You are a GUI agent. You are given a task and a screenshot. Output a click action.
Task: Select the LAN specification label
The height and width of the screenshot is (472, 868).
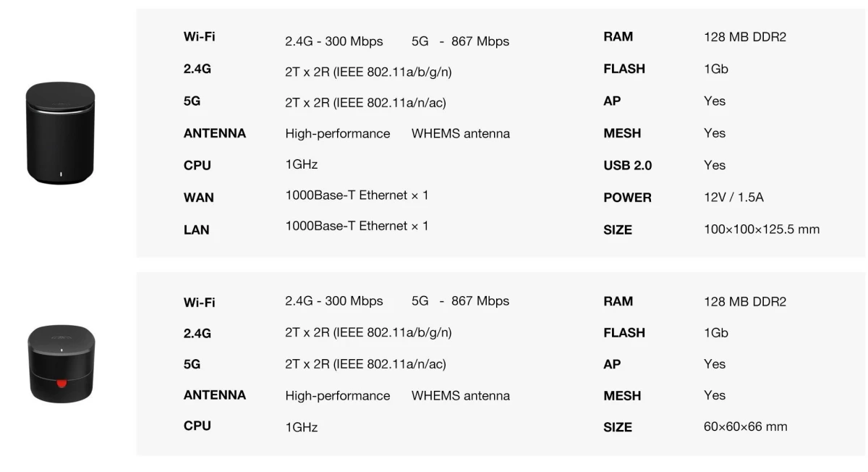(x=196, y=230)
